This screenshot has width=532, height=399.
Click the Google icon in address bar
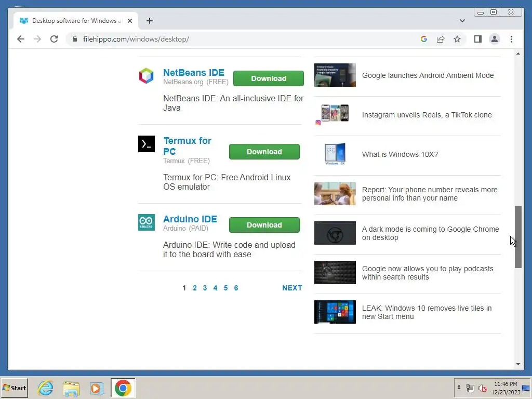[x=423, y=39]
